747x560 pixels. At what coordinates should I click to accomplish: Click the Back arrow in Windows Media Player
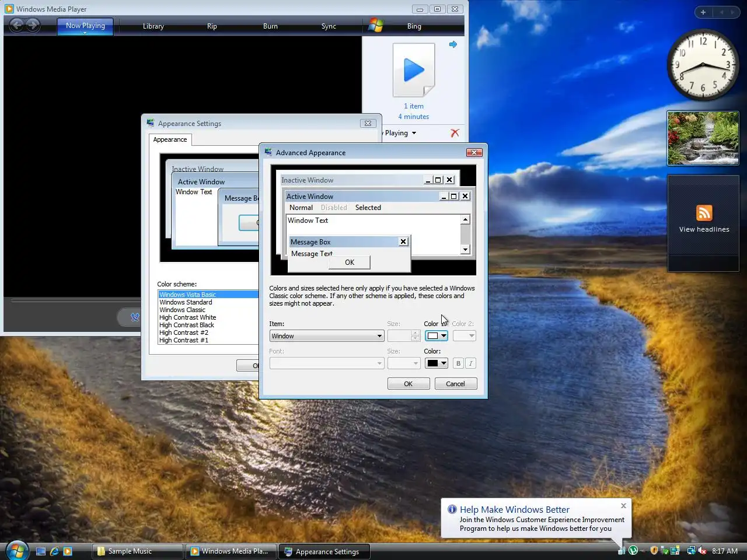[x=16, y=24]
